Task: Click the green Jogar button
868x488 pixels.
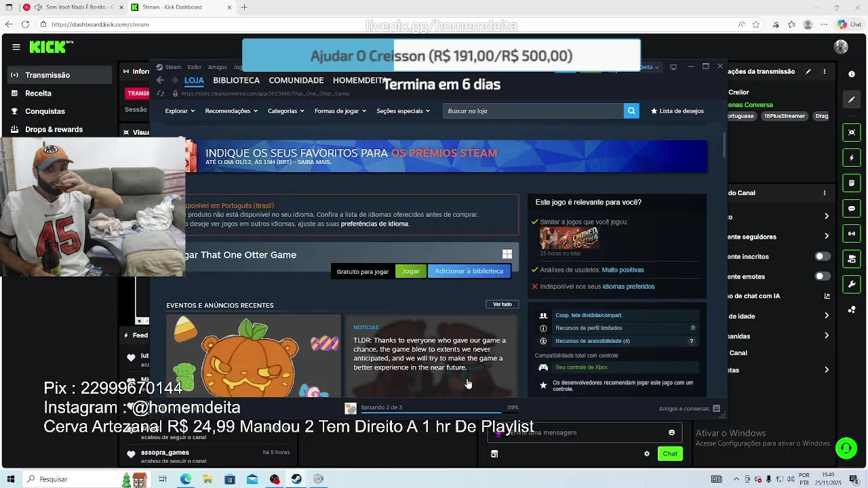Action: tap(411, 271)
